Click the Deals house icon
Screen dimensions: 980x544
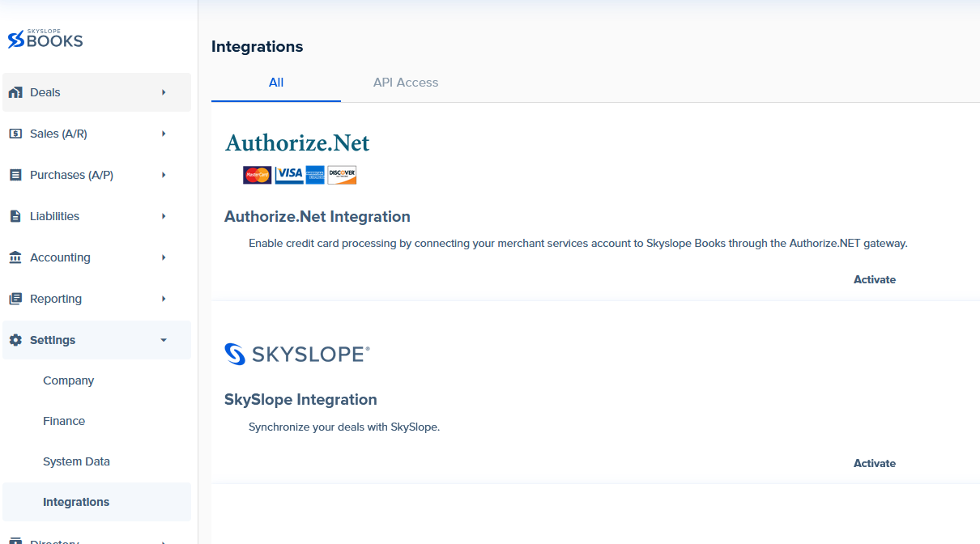tap(15, 92)
